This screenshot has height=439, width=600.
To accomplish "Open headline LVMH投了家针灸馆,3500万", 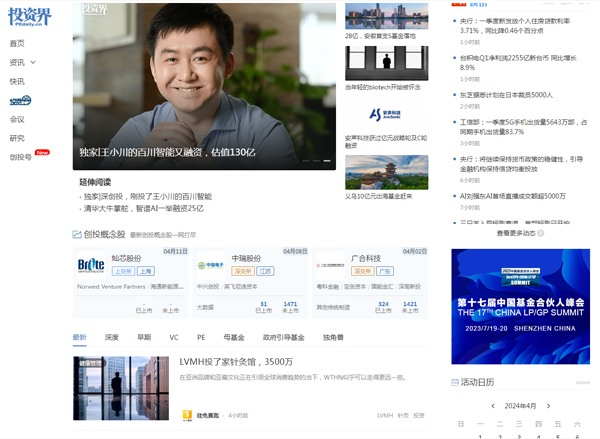I will pos(236,362).
